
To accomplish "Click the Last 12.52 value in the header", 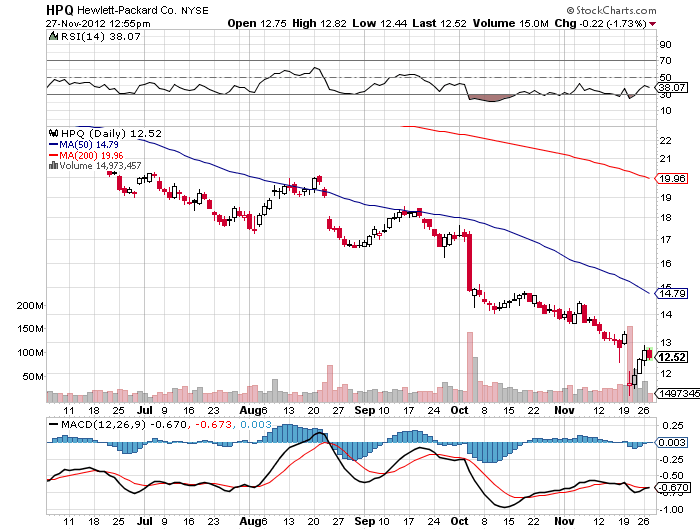I will click(439, 23).
